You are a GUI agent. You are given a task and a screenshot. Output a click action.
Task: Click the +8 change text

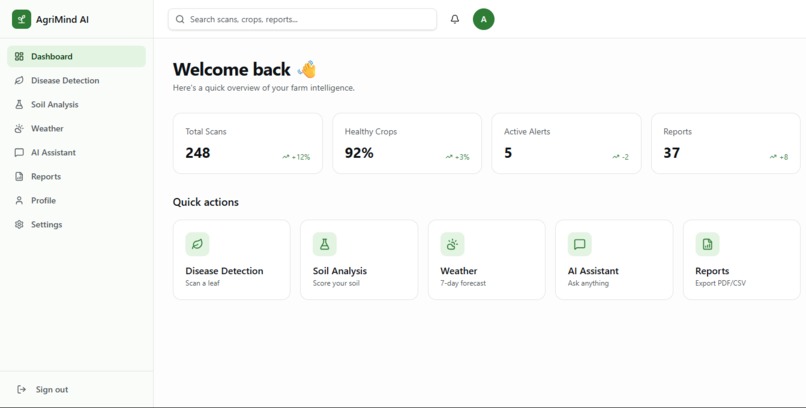point(783,157)
